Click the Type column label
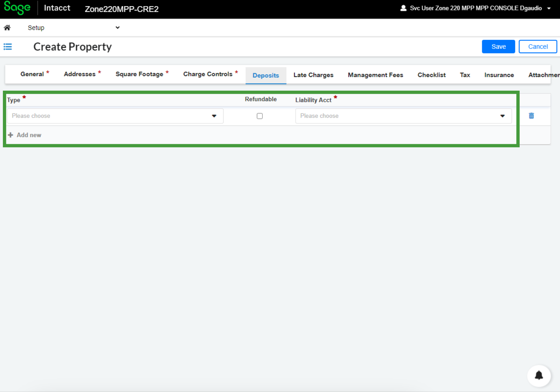560x392 pixels. (14, 100)
